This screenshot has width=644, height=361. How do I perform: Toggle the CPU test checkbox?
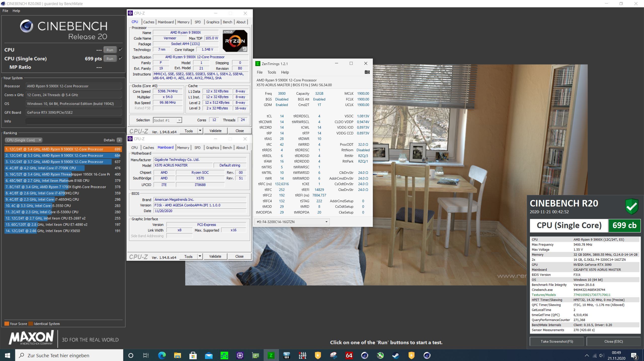click(120, 50)
